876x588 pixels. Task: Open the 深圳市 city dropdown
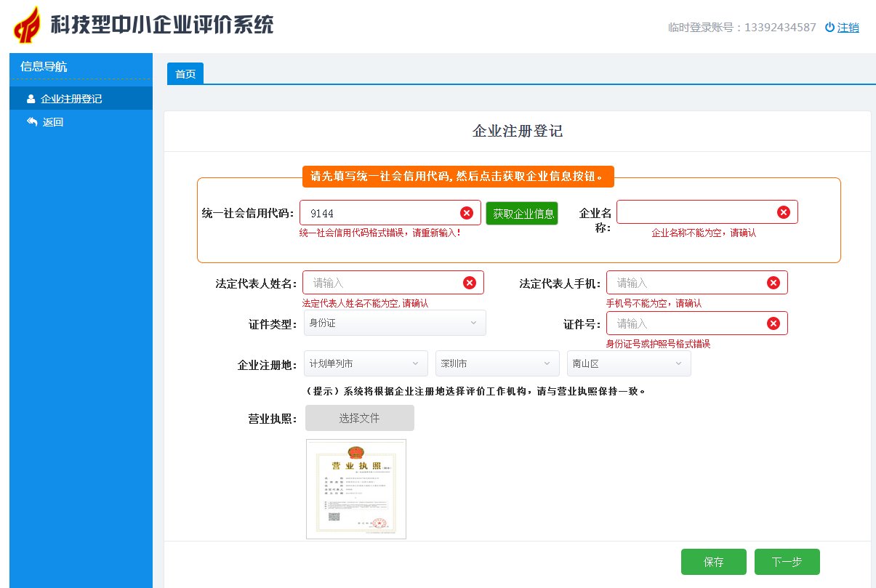tap(497, 363)
